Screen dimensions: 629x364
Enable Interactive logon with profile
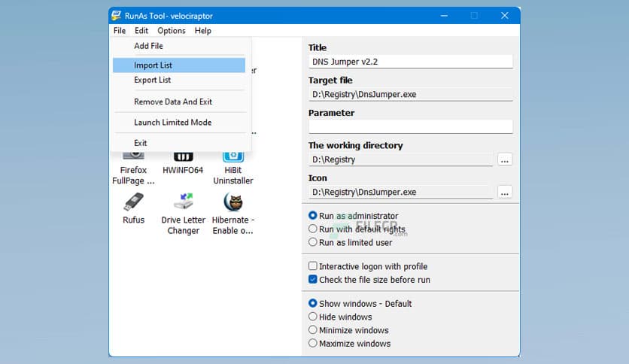[x=313, y=266]
